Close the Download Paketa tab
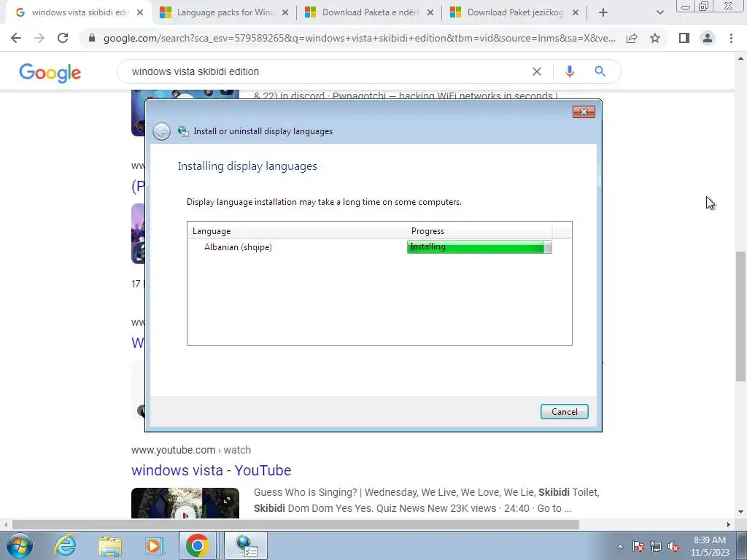 point(430,12)
